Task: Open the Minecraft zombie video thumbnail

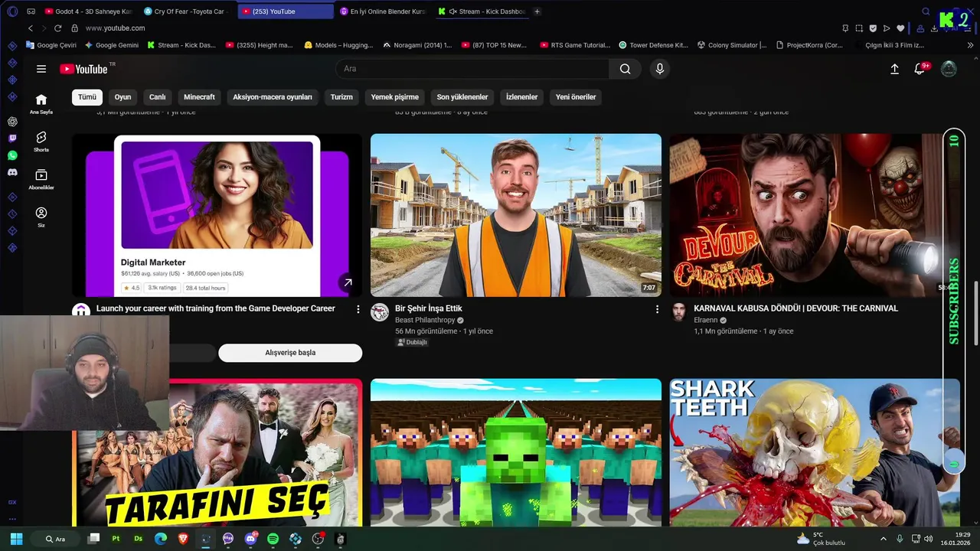Action: [x=516, y=452]
